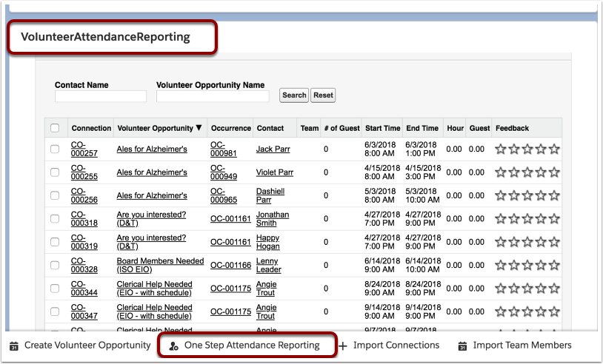Check the box for connection CO-000347
Viewport: 603px width, 364px height.
tap(55, 311)
